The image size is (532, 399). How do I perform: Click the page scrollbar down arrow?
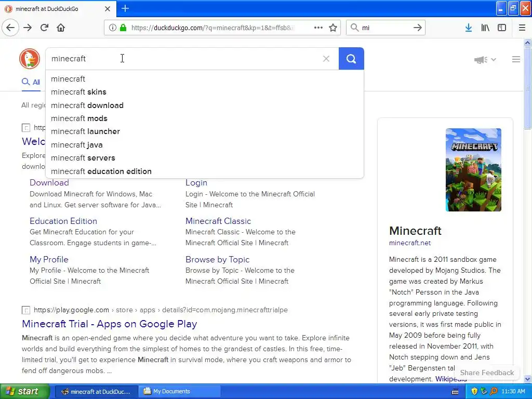pyautogui.click(x=528, y=379)
